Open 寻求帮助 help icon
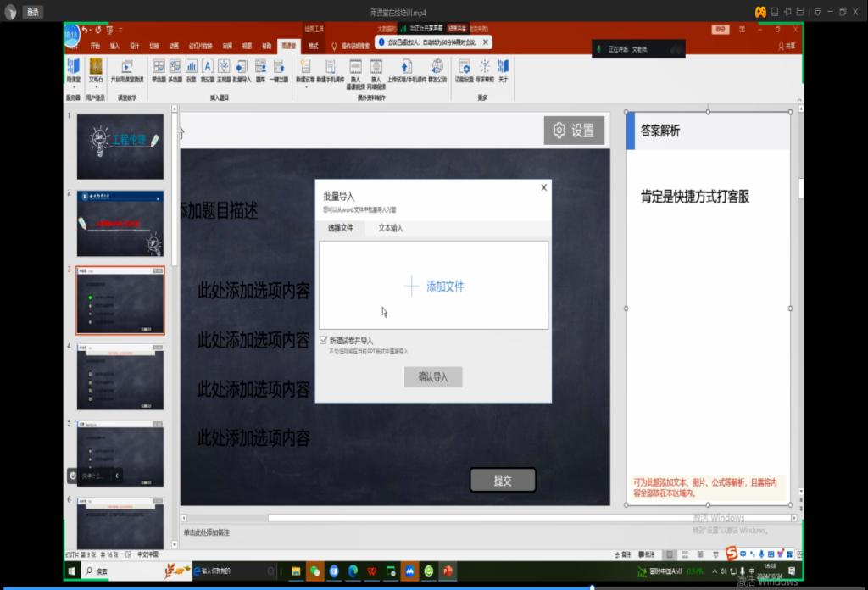 [484, 71]
